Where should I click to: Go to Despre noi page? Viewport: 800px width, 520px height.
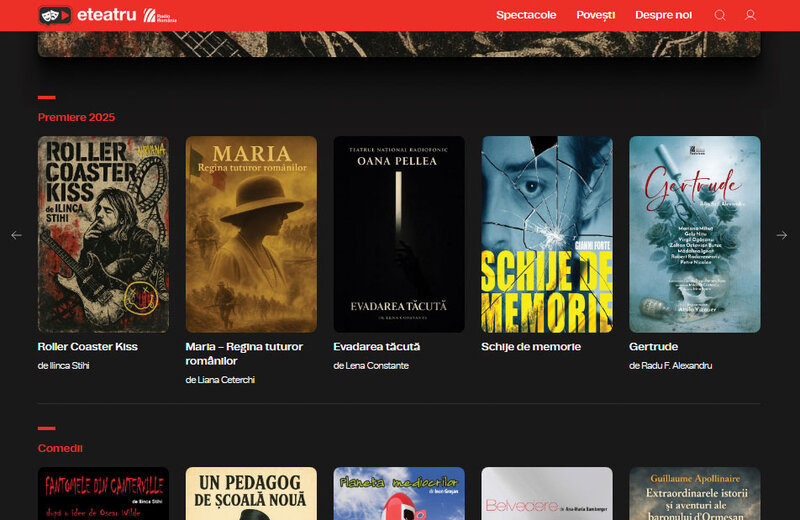pos(663,15)
